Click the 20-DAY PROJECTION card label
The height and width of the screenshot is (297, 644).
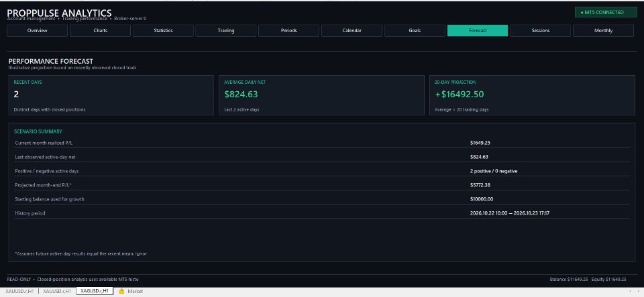tap(455, 82)
